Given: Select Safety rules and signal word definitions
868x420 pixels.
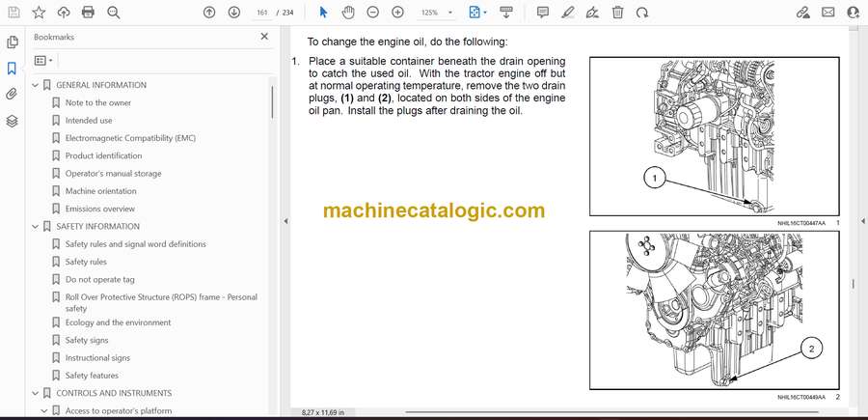Looking at the screenshot, I should [136, 244].
